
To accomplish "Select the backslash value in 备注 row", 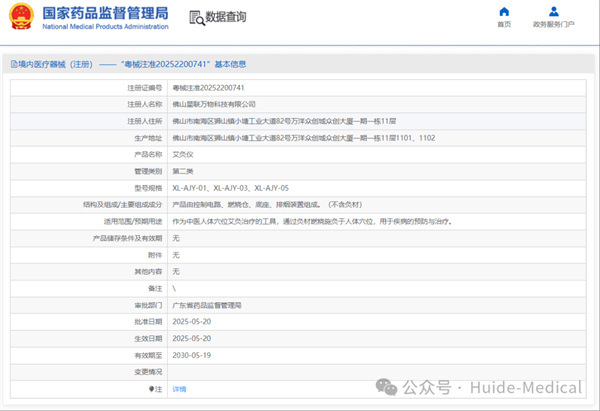I will click(174, 289).
